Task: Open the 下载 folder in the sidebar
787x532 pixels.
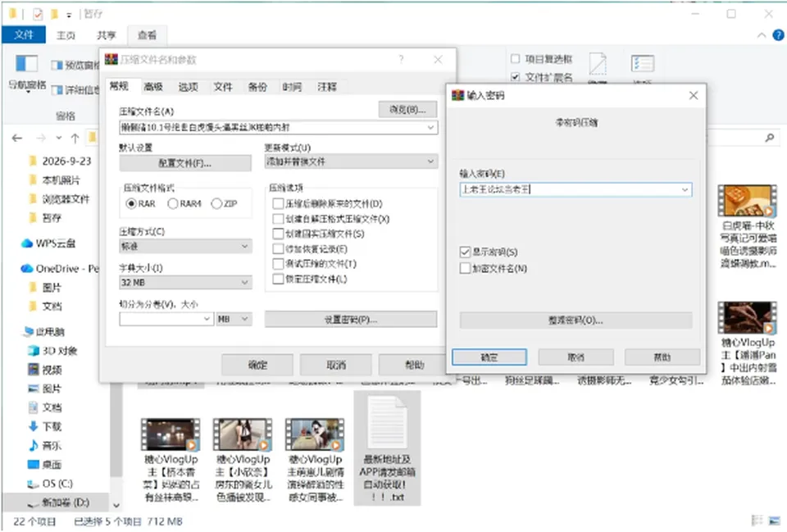Action: coord(44,426)
